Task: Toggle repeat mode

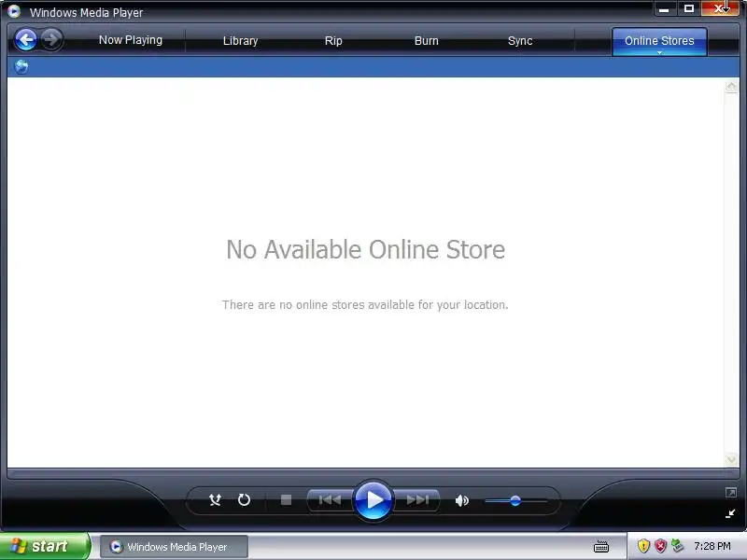Action: tap(244, 500)
